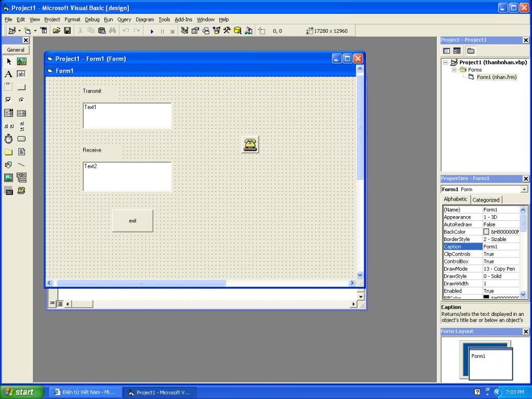Select the VScrollBar tool in the toolbox
The width and height of the screenshot is (532, 399).
point(22,126)
